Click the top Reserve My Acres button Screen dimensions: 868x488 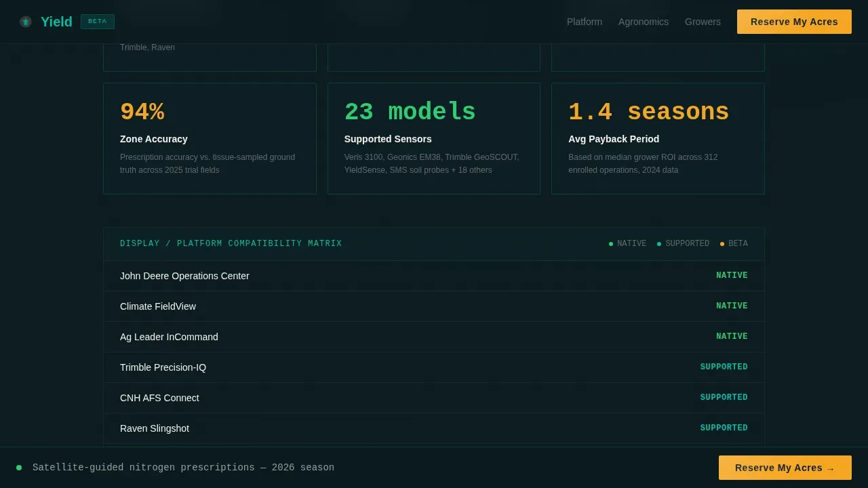point(794,22)
